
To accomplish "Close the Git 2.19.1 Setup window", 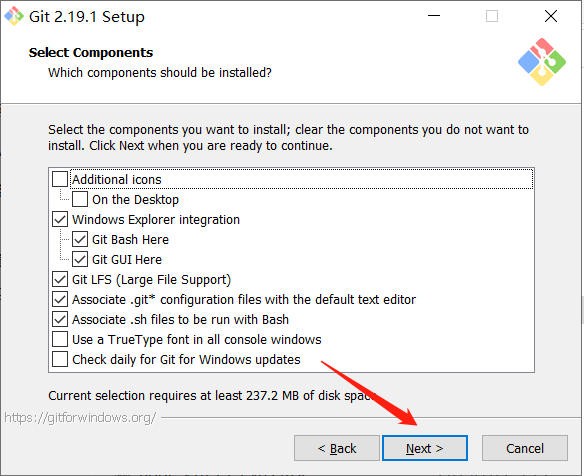I will (550, 16).
